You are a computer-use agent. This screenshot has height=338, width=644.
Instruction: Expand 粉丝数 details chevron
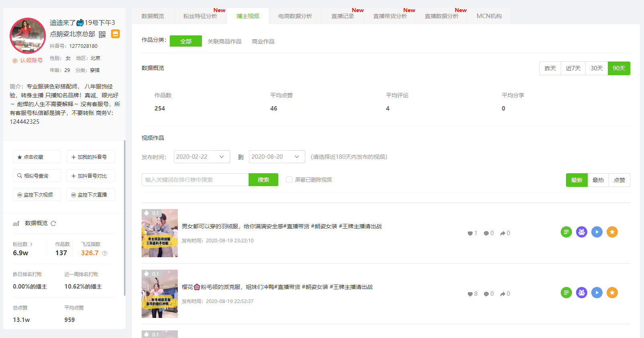point(31,244)
